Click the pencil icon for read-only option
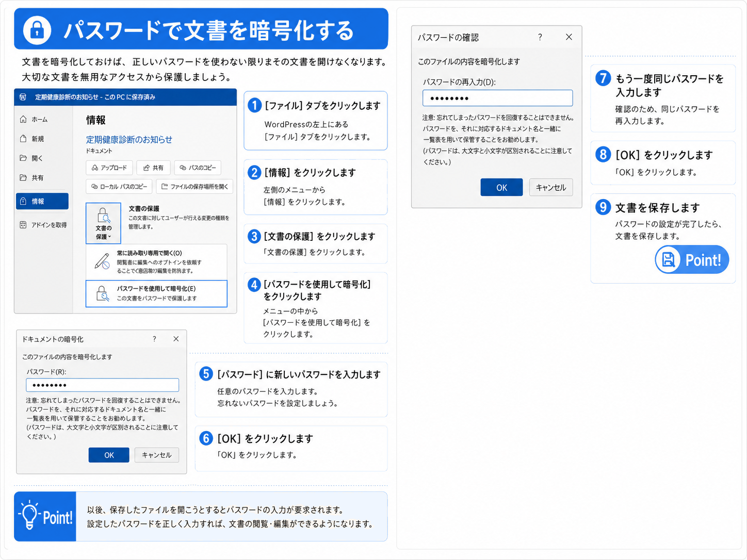 102,261
